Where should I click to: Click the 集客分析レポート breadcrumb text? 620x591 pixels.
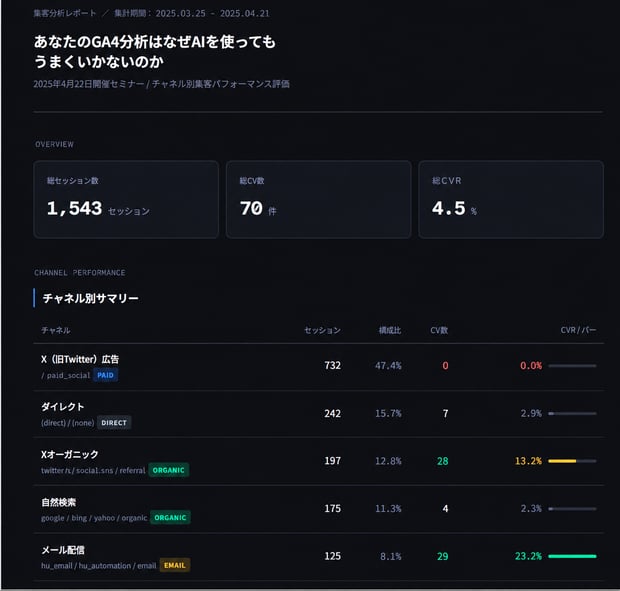(64, 13)
